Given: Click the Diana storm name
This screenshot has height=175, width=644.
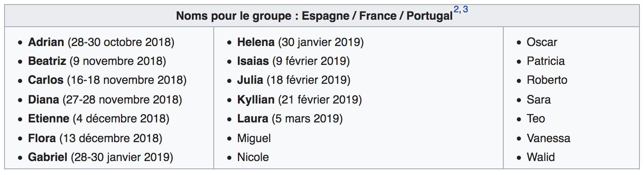Looking at the screenshot, I should (x=43, y=100).
